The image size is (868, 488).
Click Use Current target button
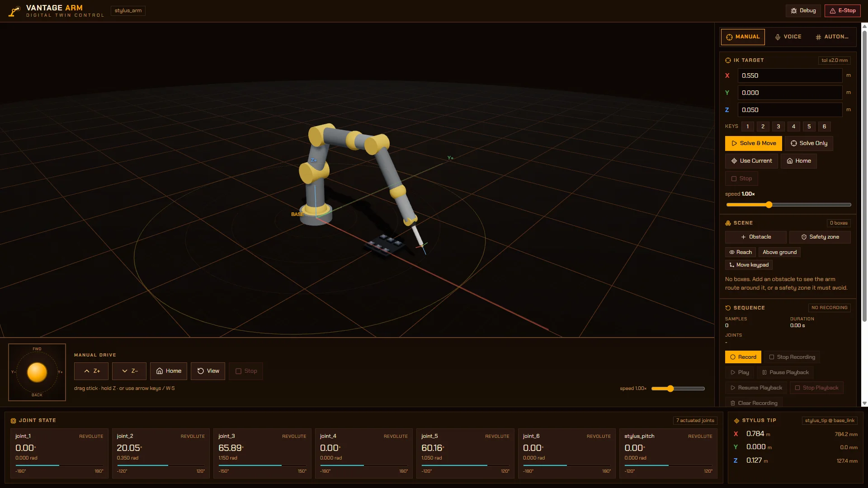[x=751, y=161]
